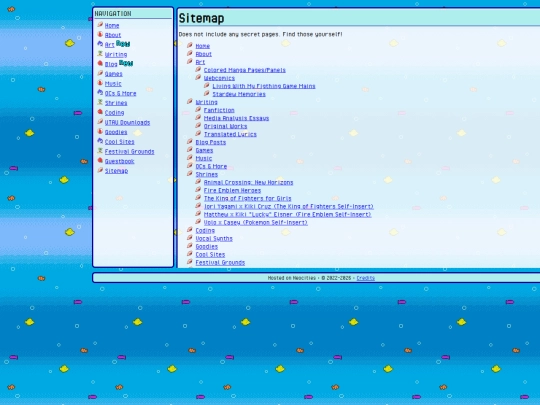Open Sitemap in the navigation sidebar

[116, 171]
